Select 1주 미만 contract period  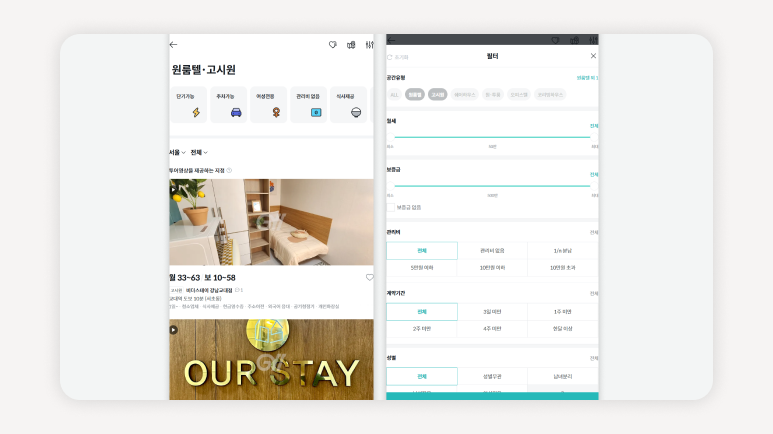(562, 312)
